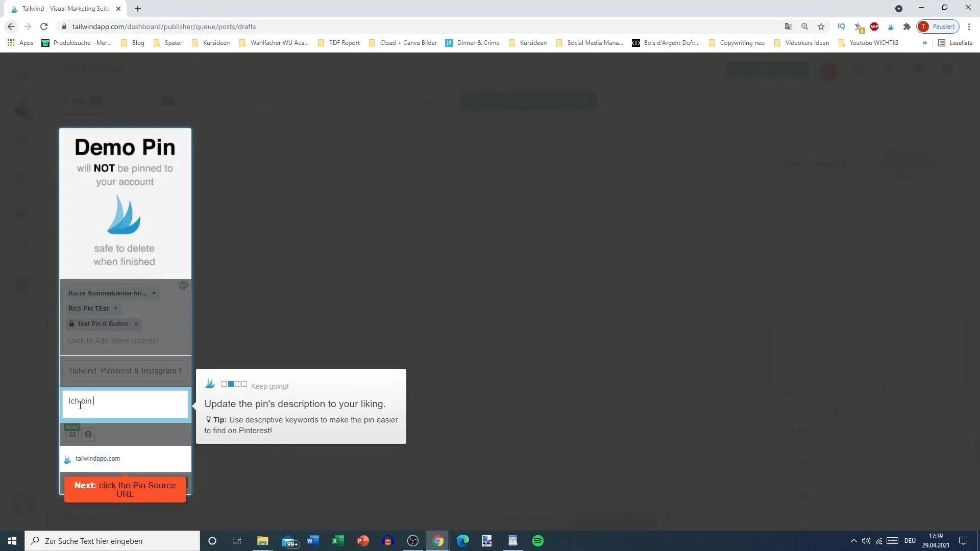
Task: Open the Dinner & Crime bookmark
Action: [473, 43]
